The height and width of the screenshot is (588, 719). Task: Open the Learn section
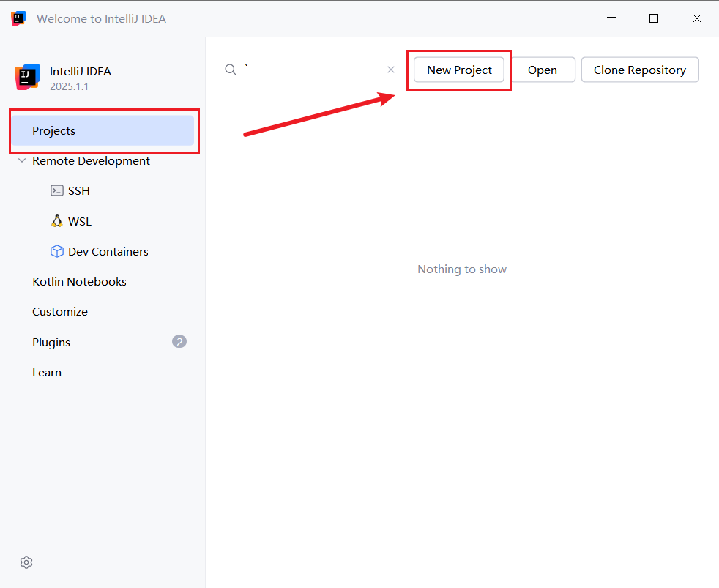[x=47, y=373]
